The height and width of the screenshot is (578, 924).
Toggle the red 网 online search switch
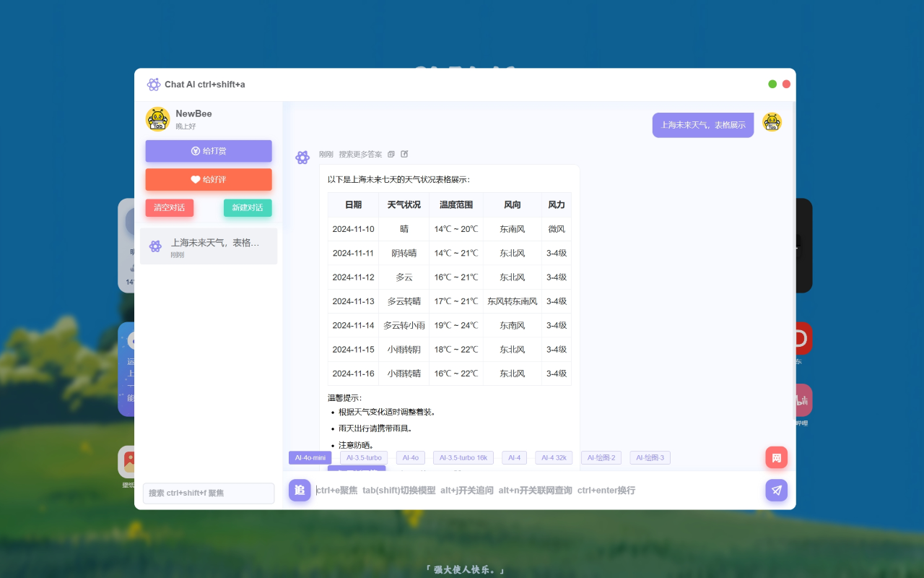tap(776, 457)
